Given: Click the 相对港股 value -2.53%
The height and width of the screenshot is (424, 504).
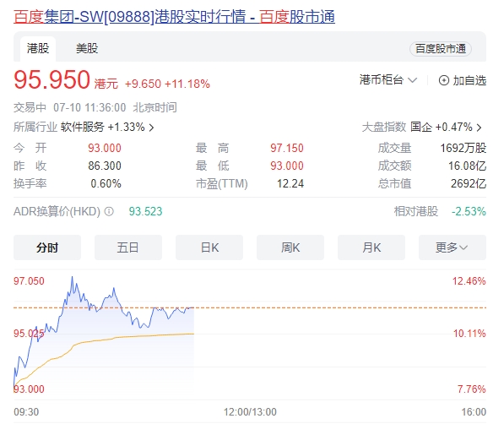Looking at the screenshot, I should pyautogui.click(x=469, y=211).
